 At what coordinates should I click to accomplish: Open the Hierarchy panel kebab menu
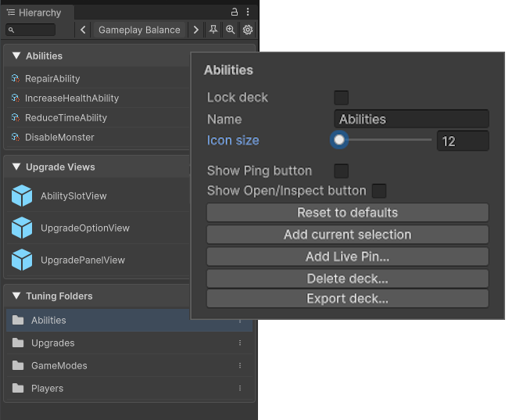point(248,13)
